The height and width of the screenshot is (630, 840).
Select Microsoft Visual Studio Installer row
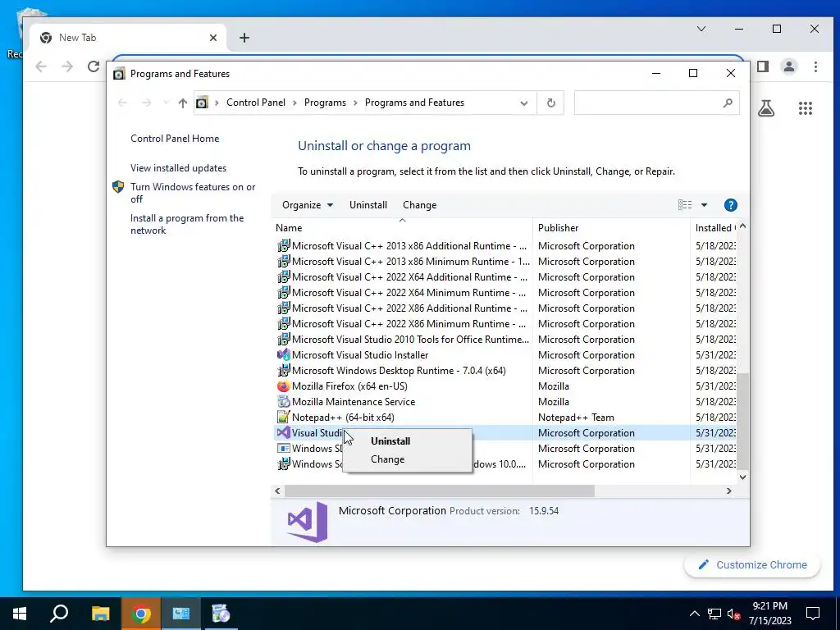(x=505, y=354)
